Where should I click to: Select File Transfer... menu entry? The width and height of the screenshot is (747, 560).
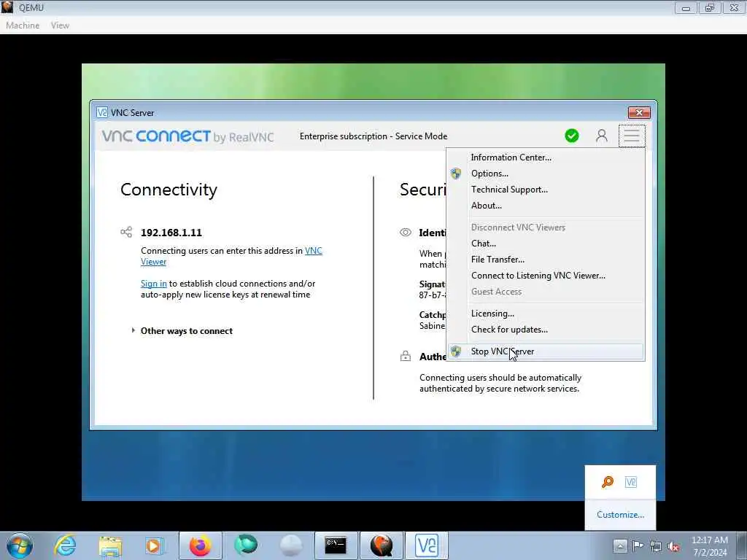[546, 260]
